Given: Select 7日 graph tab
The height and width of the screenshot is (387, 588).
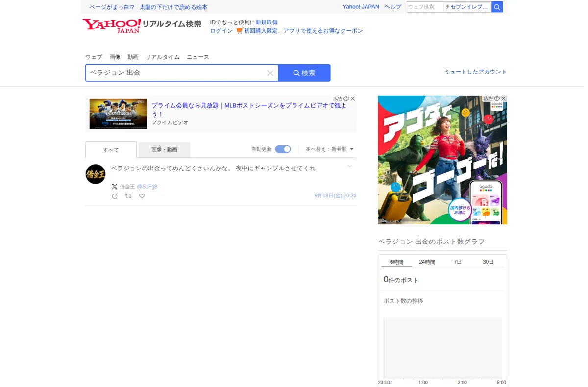Looking at the screenshot, I should (458, 262).
